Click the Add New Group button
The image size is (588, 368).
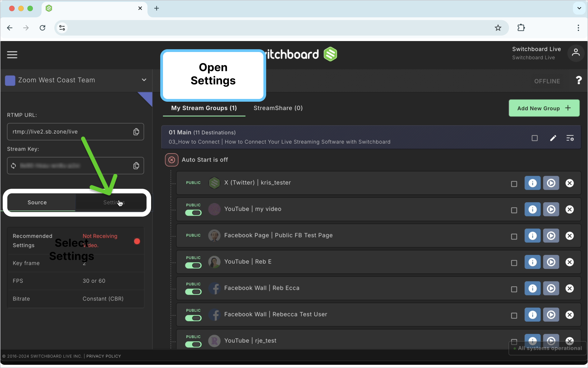544,108
